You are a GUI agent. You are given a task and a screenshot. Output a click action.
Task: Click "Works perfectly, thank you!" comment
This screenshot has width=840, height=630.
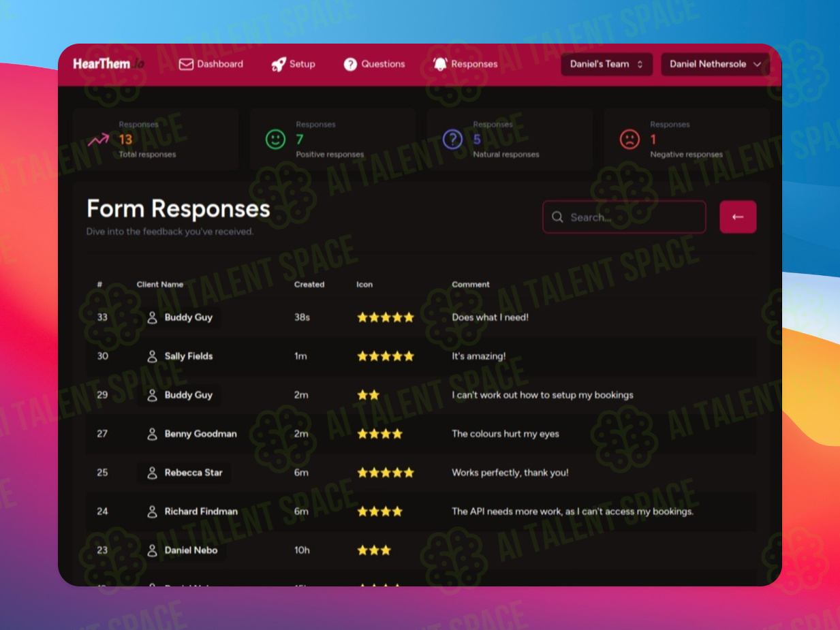510,473
